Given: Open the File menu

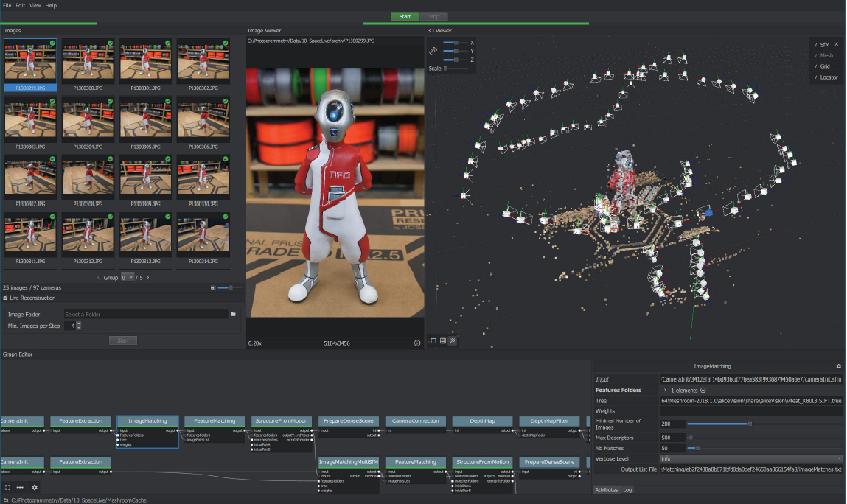Looking at the screenshot, I should [x=7, y=5].
